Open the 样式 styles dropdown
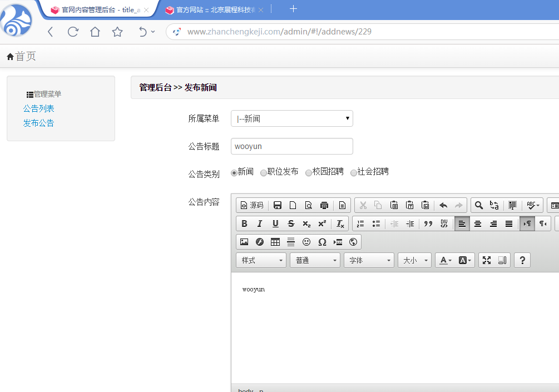Image resolution: width=559 pixels, height=392 pixels. coord(261,261)
